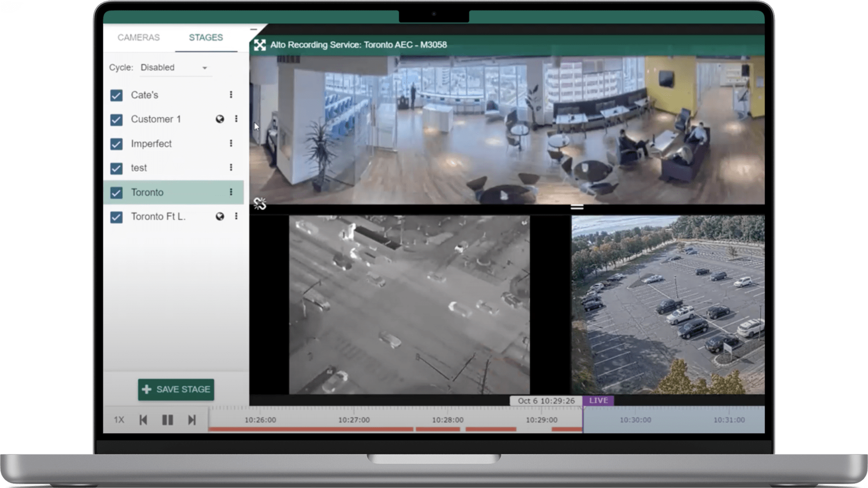The width and height of the screenshot is (868, 488).
Task: Click the Oct 6 10:29:26 timestamp label
Action: coord(546,401)
